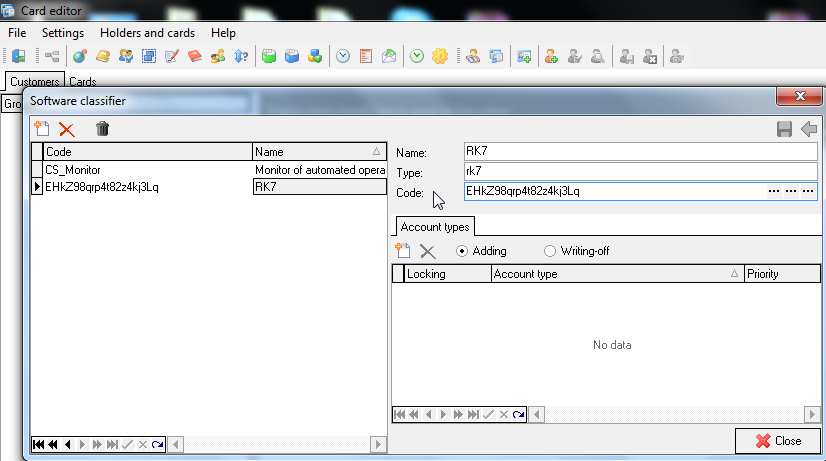This screenshot has height=461, width=826.
Task: Click refresh icon in left grid navigator
Action: coord(158,445)
